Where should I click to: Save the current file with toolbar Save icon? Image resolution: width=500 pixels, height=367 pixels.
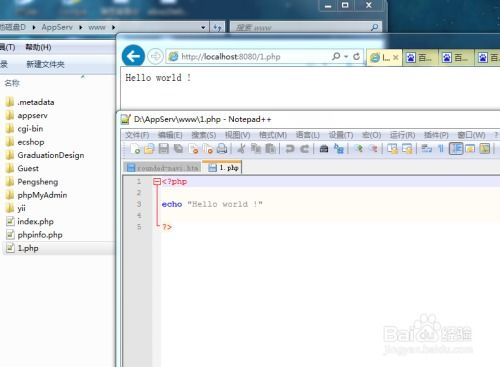click(164, 149)
